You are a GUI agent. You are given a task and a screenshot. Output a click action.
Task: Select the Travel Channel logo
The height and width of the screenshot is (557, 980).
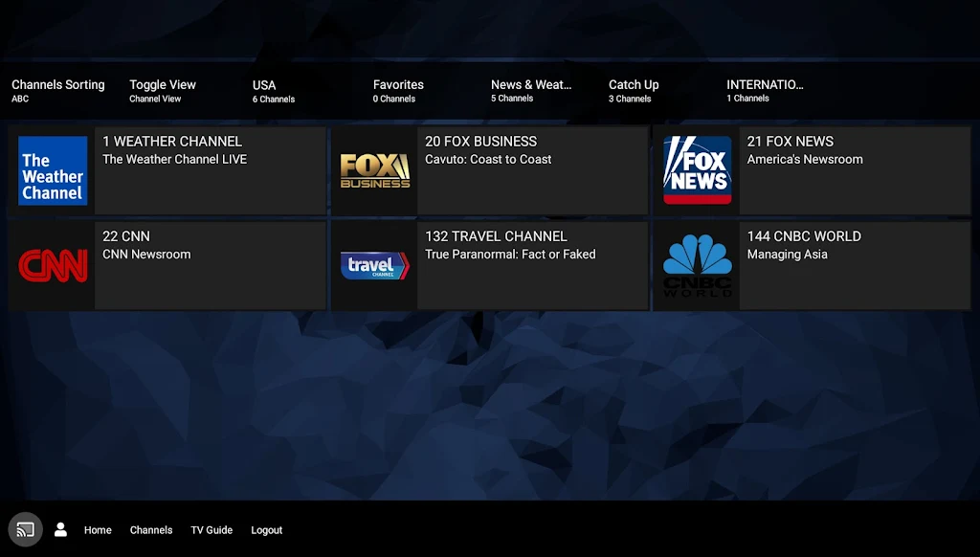coord(375,266)
